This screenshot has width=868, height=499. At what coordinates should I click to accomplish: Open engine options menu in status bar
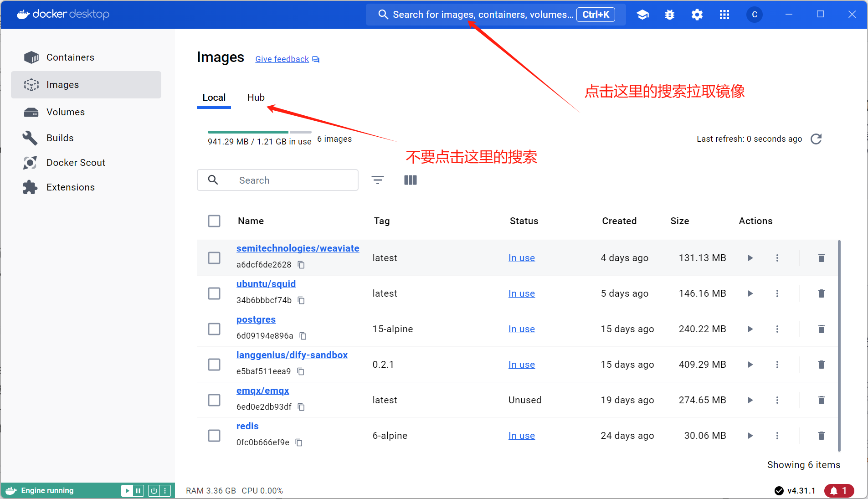(165, 491)
